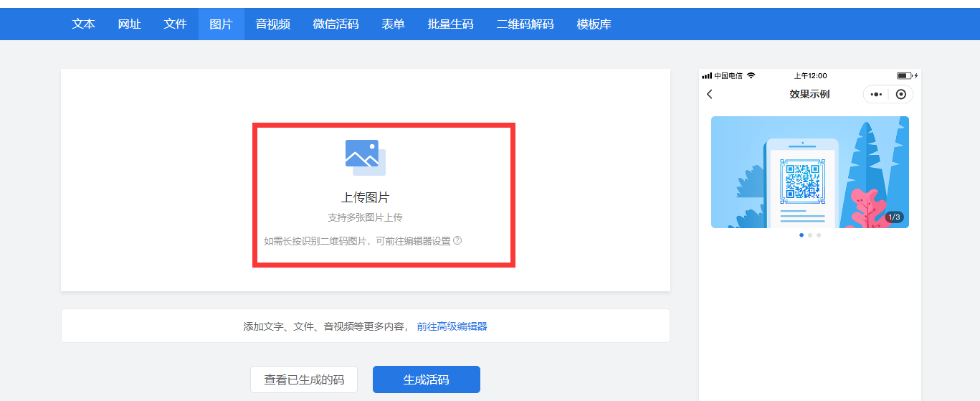Open the 文本 tab
This screenshot has height=401, width=980.
coord(84,24)
